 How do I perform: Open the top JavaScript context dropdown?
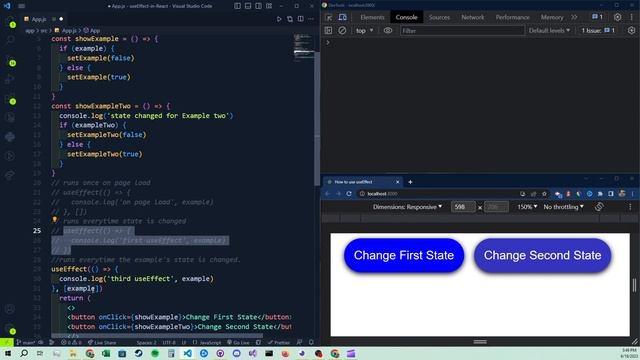click(364, 31)
